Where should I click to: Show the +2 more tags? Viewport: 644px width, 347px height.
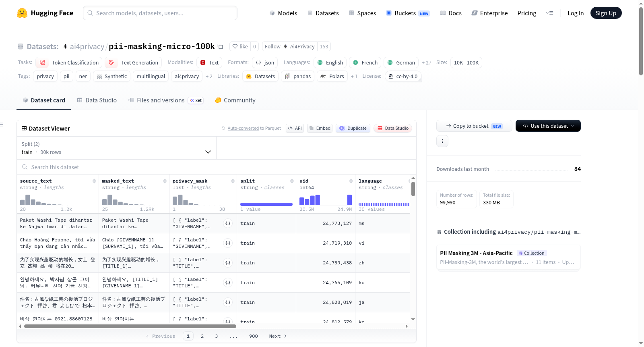(209, 76)
